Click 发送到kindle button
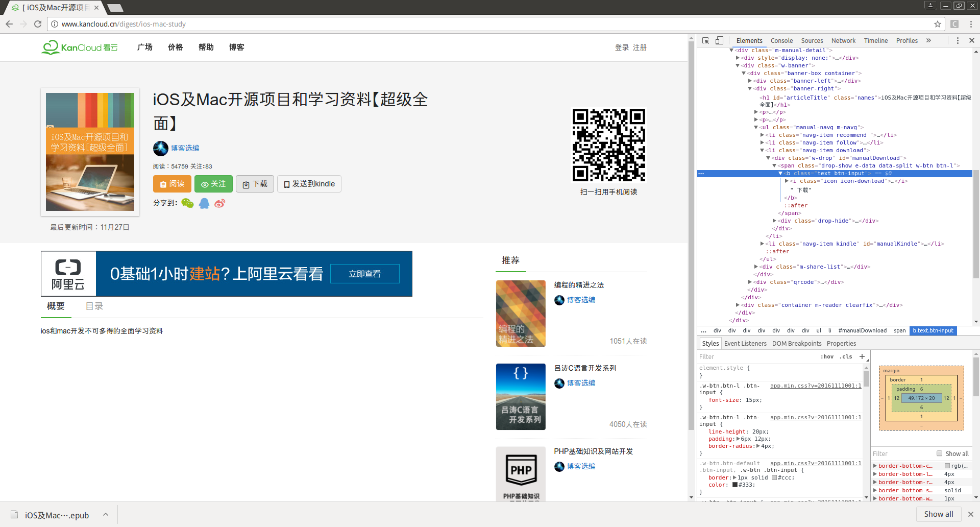The image size is (980, 527). (x=309, y=184)
